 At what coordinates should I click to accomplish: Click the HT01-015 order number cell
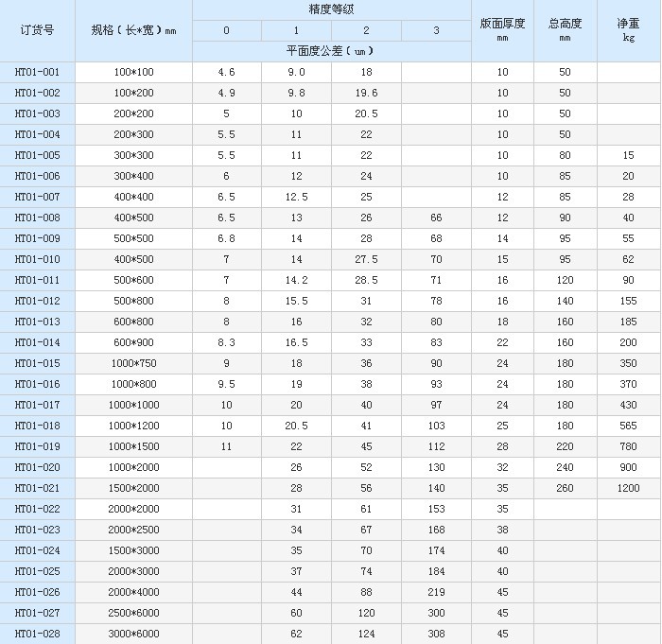(x=37, y=363)
